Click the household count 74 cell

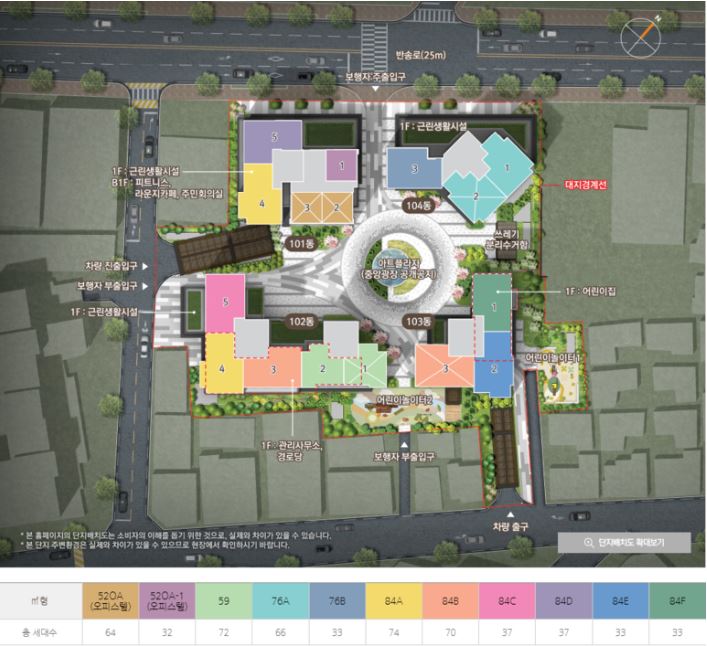(394, 632)
